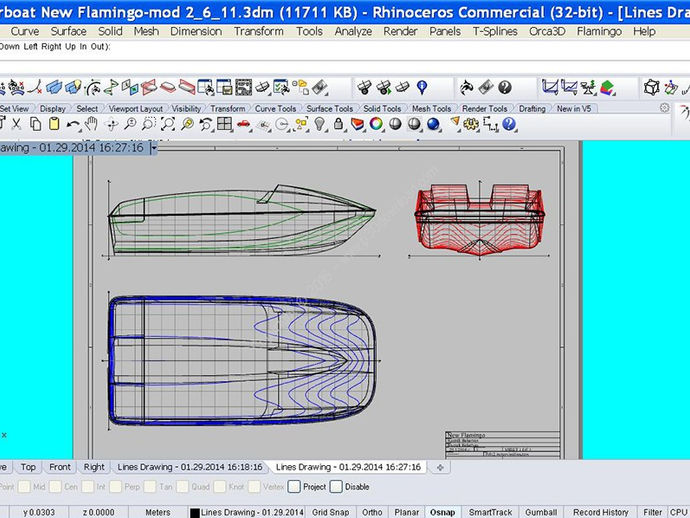
Task: Click the Zoom Selected icon
Action: coord(187,124)
